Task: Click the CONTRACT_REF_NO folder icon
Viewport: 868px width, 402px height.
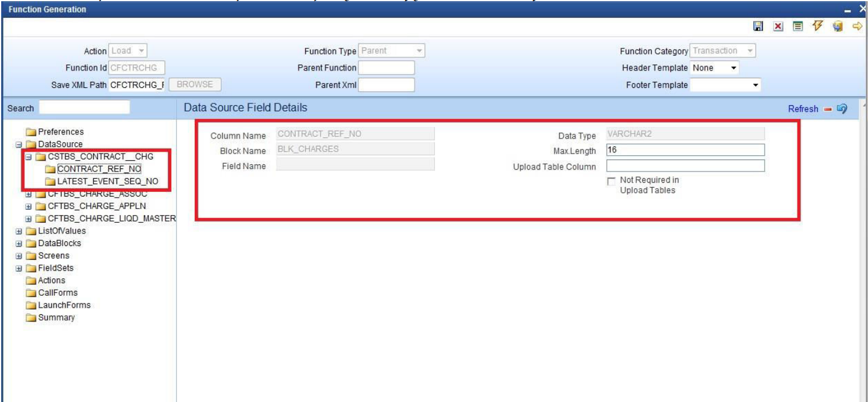Action: pyautogui.click(x=51, y=169)
